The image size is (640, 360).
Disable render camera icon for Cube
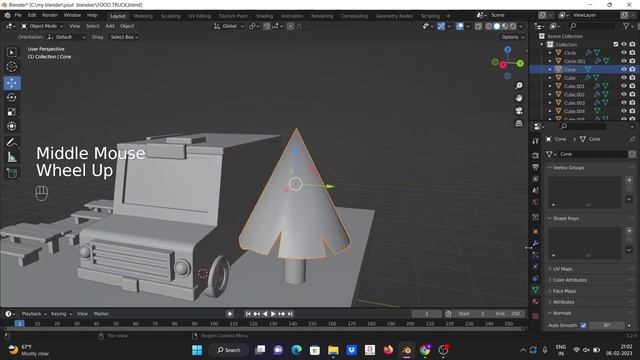pyautogui.click(x=632, y=78)
